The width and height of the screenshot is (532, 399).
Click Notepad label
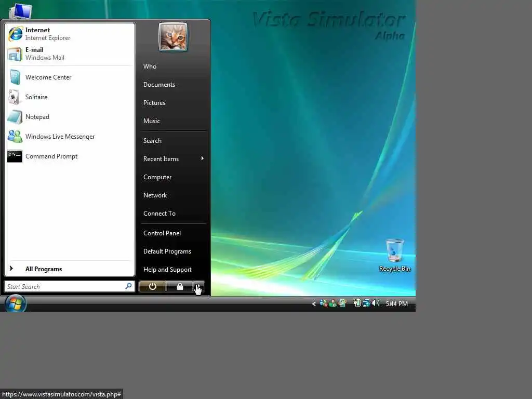click(x=37, y=117)
